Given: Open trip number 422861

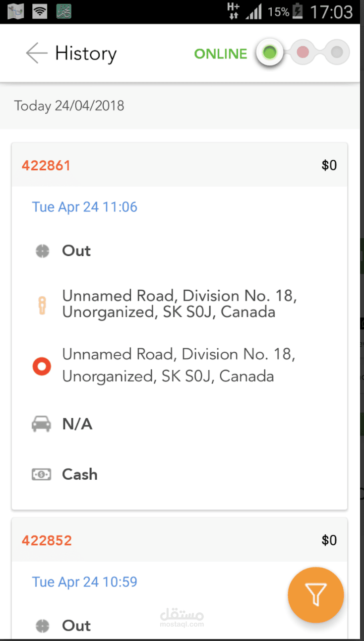Looking at the screenshot, I should click(x=46, y=165).
